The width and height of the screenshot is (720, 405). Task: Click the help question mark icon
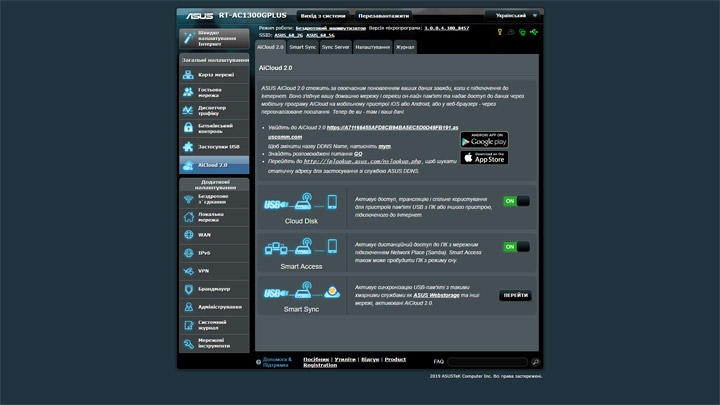tap(258, 362)
